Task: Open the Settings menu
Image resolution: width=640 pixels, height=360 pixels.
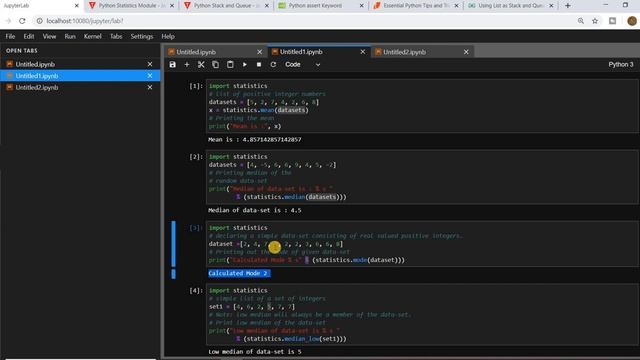Action: 142,36
